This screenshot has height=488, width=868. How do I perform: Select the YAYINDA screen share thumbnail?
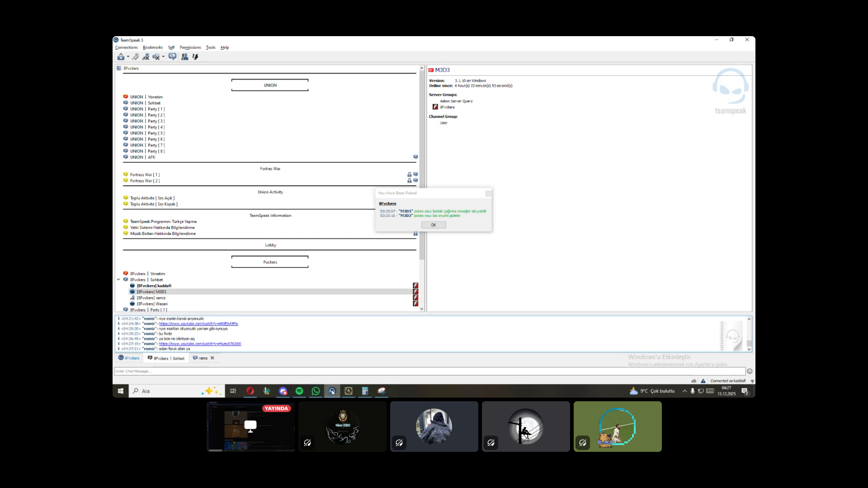(251, 427)
